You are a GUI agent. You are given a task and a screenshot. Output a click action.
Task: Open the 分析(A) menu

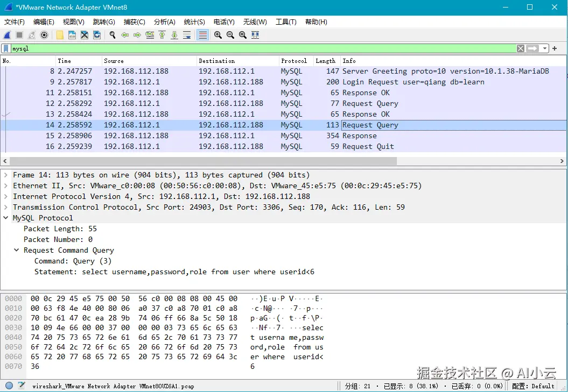pyautogui.click(x=164, y=22)
